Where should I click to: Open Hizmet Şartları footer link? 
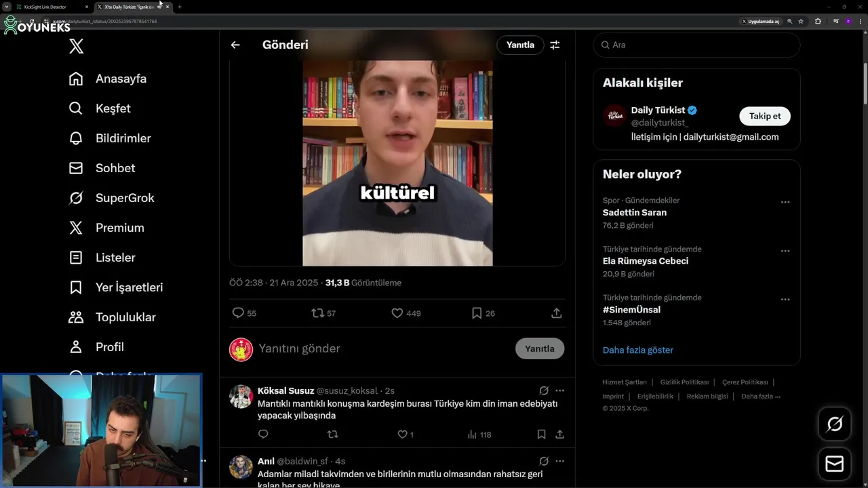pyautogui.click(x=625, y=382)
